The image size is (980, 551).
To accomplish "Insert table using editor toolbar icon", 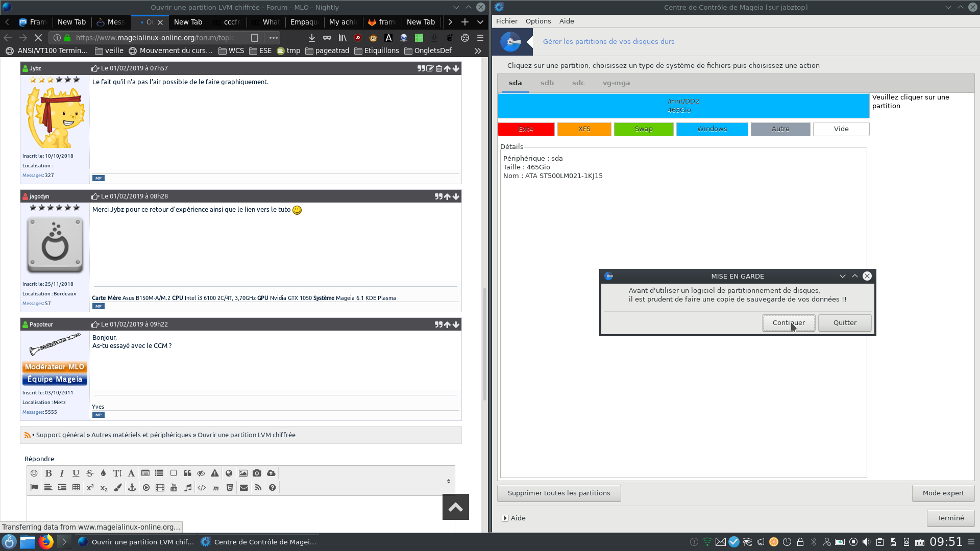I will click(x=76, y=488).
